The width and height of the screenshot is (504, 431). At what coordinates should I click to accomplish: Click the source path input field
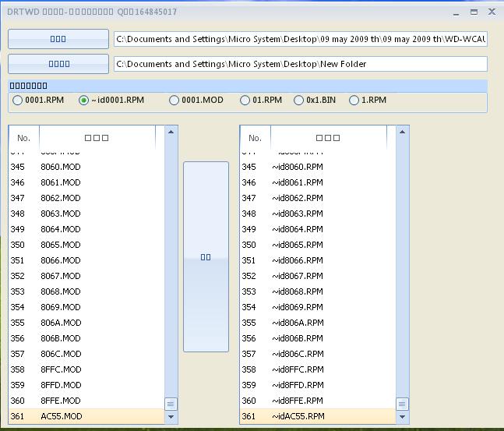(x=301, y=39)
